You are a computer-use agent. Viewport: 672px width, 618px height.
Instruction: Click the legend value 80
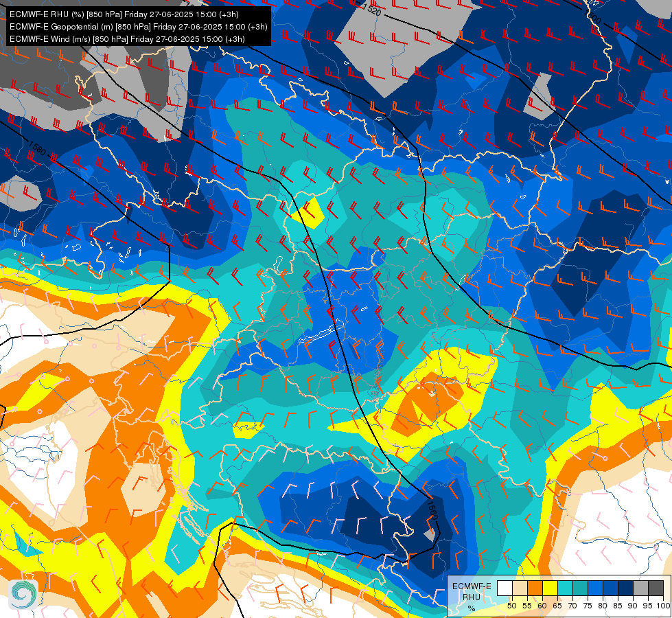pos(603,606)
